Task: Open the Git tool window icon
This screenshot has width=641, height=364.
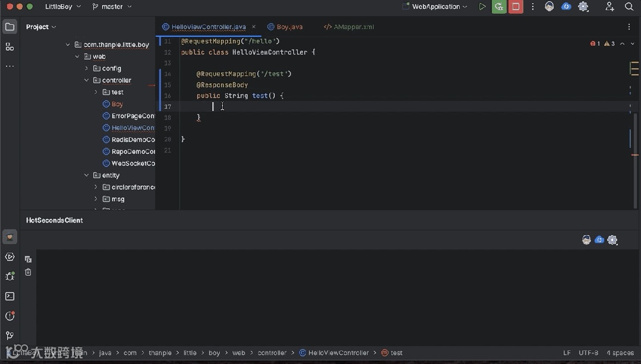Action: (x=10, y=335)
